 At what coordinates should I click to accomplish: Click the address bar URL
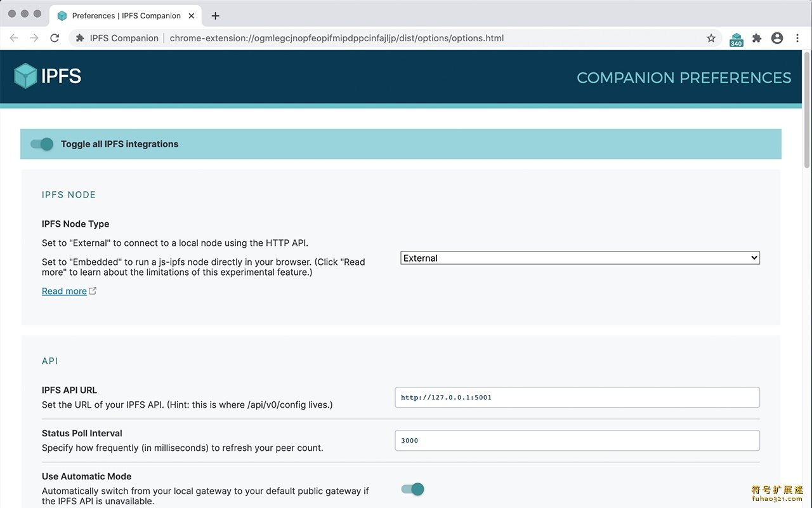(337, 38)
